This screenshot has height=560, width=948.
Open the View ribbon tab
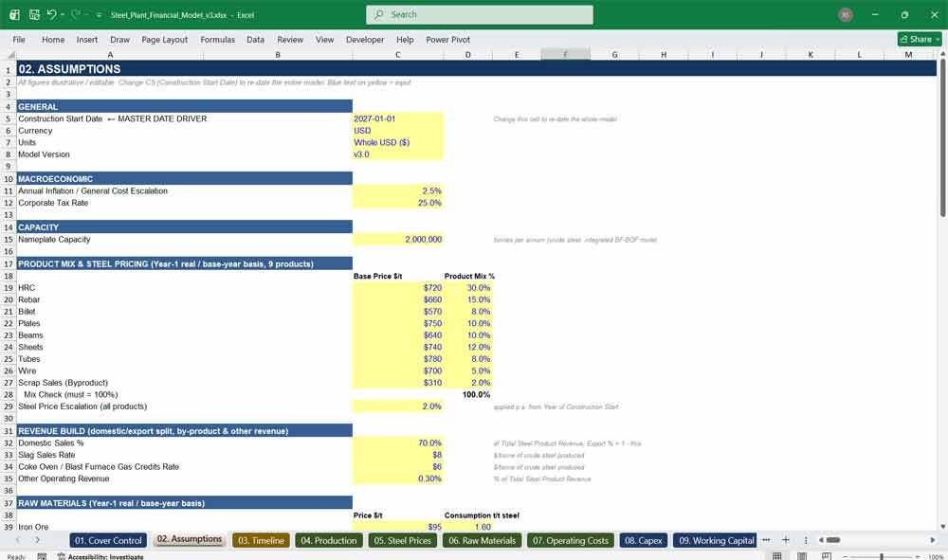coord(324,39)
